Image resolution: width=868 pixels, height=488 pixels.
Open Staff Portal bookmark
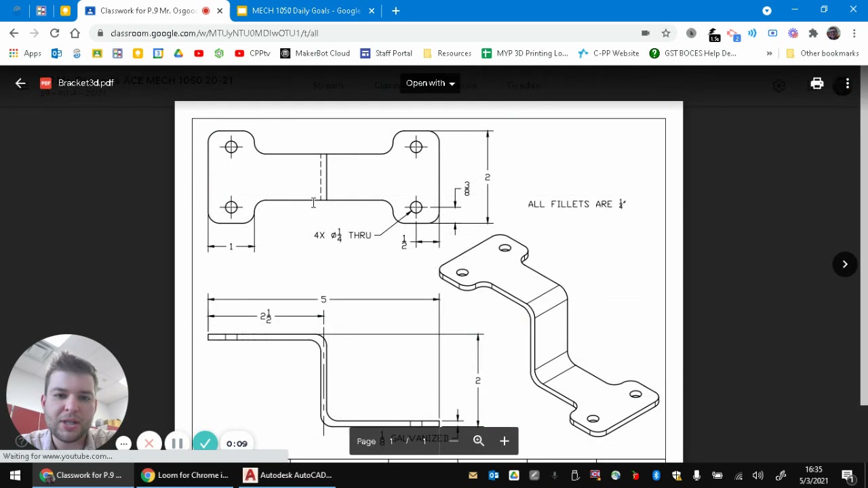click(386, 53)
